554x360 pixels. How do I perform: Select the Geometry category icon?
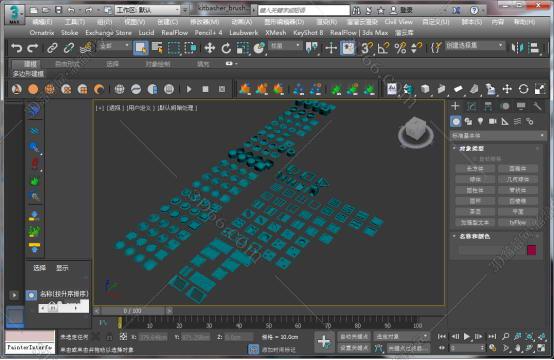coord(456,122)
